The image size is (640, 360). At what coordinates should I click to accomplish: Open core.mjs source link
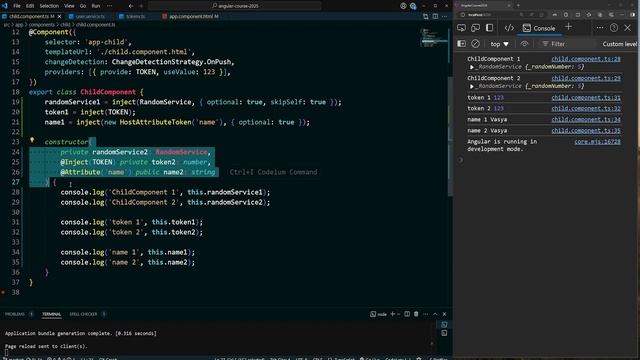(x=598, y=142)
